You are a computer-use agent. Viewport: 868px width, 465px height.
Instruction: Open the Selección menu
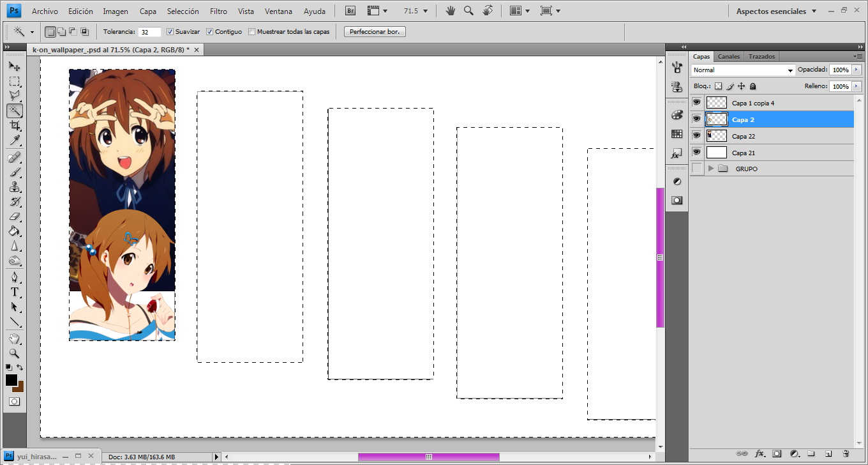[183, 11]
